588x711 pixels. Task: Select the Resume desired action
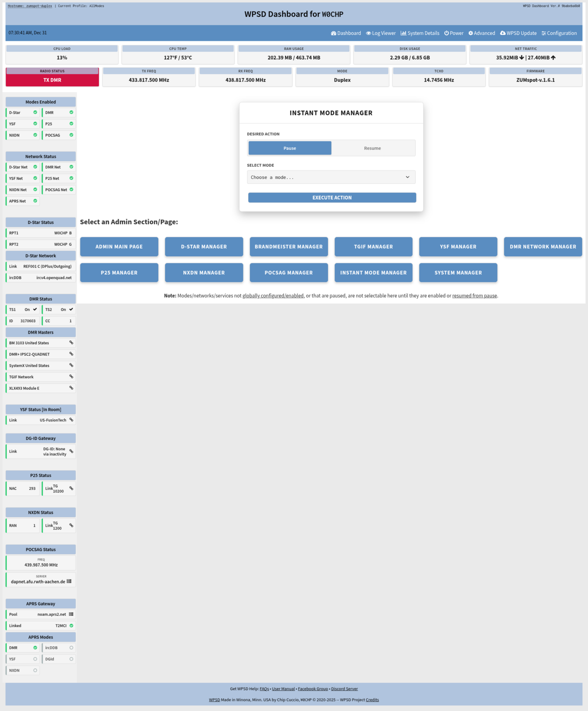(373, 148)
